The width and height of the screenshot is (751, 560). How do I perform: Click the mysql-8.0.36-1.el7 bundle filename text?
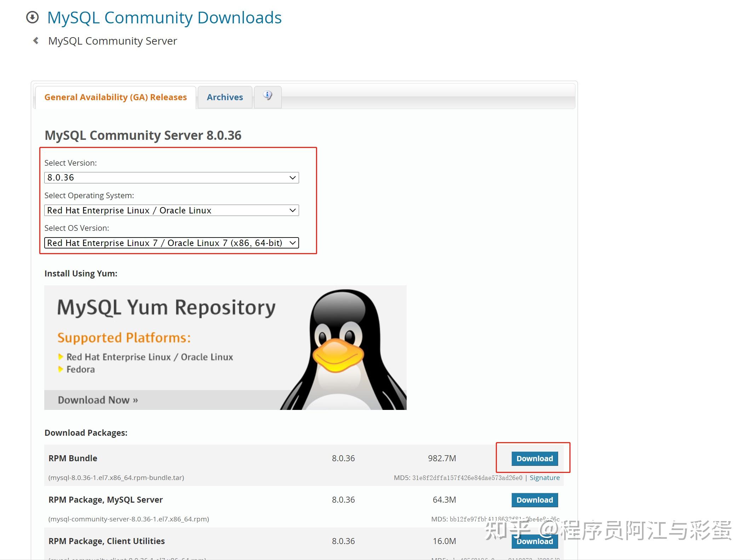pos(116,478)
